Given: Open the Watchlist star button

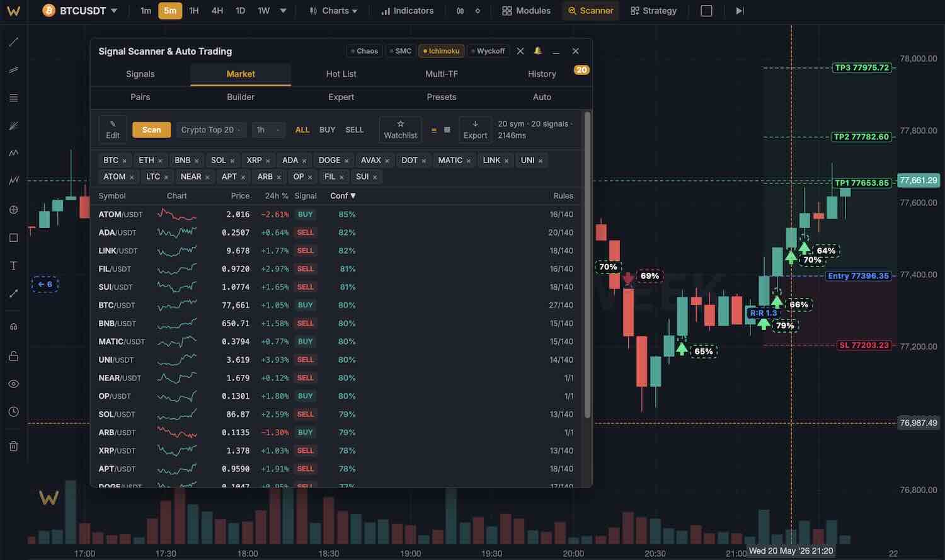Looking at the screenshot, I should [x=400, y=130].
